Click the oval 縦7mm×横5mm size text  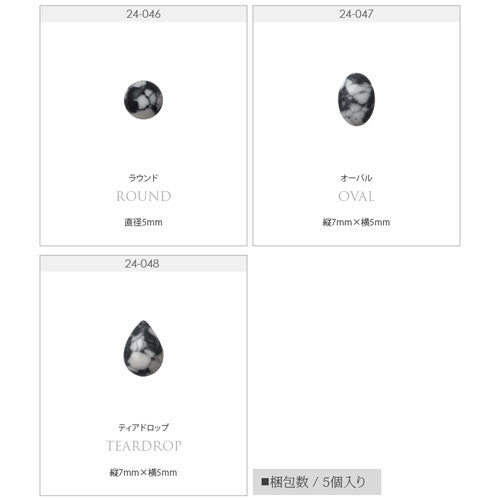click(356, 222)
